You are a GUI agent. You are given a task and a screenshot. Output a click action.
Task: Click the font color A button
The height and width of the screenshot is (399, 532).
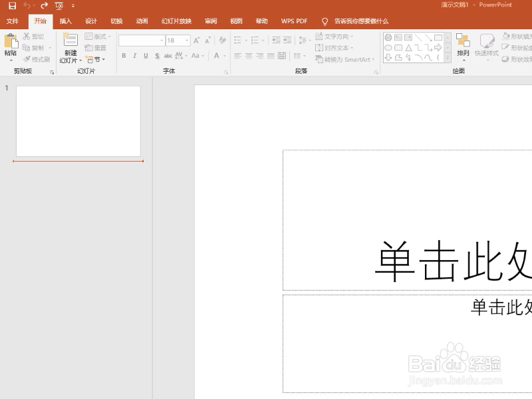click(217, 56)
